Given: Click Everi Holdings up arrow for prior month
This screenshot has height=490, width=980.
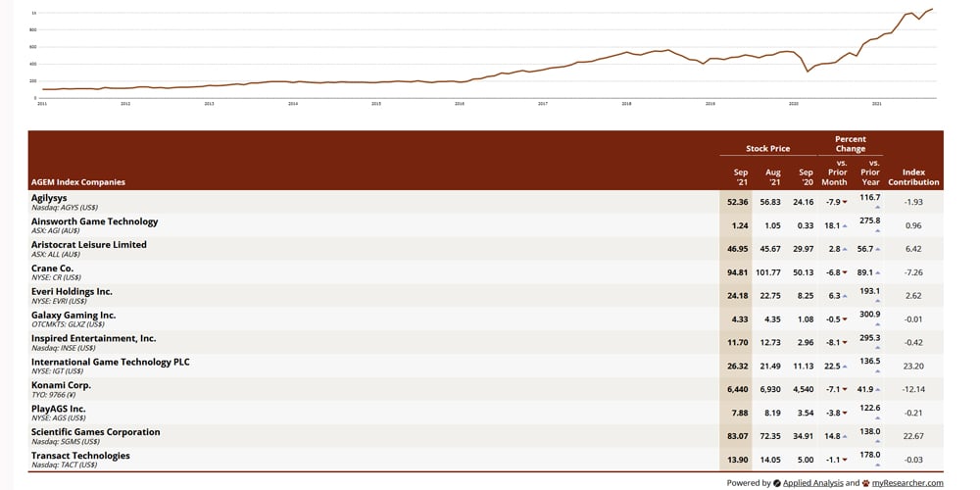Looking at the screenshot, I should pyautogui.click(x=845, y=296).
